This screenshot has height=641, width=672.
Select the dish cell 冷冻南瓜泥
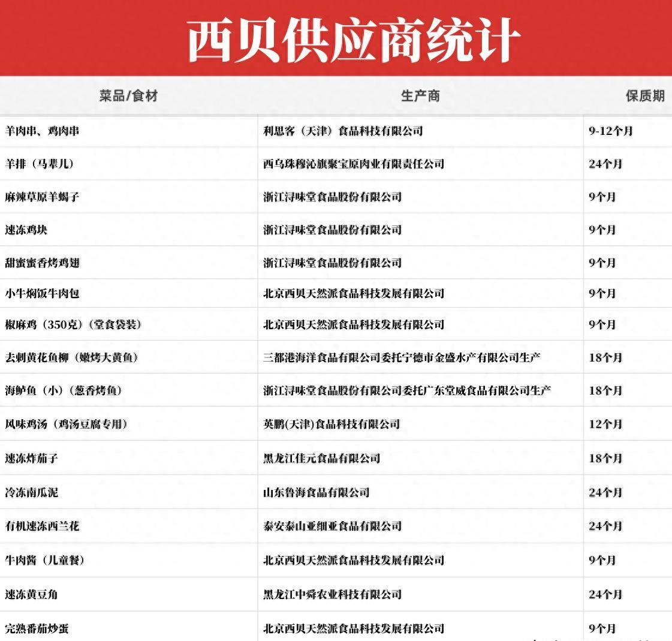(x=31, y=492)
